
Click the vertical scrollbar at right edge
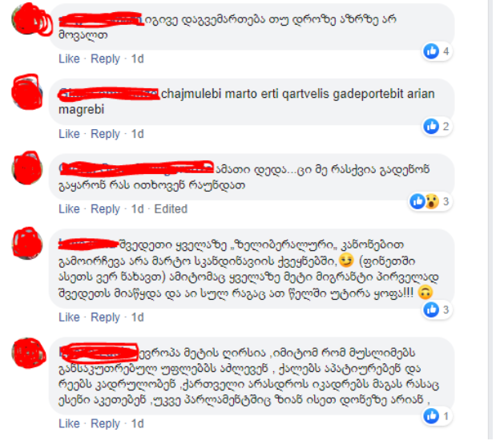click(490, 219)
